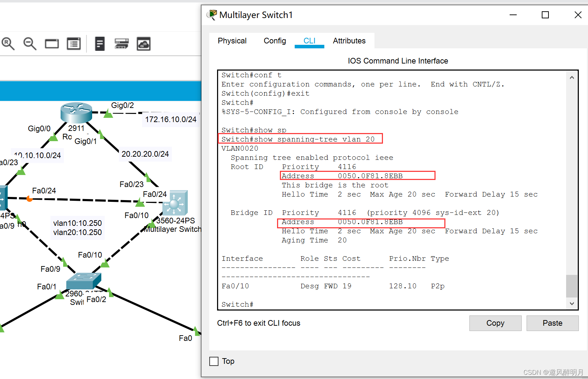Select the 2960 switch in the topology
The width and height of the screenshot is (588, 379).
pyautogui.click(x=83, y=281)
